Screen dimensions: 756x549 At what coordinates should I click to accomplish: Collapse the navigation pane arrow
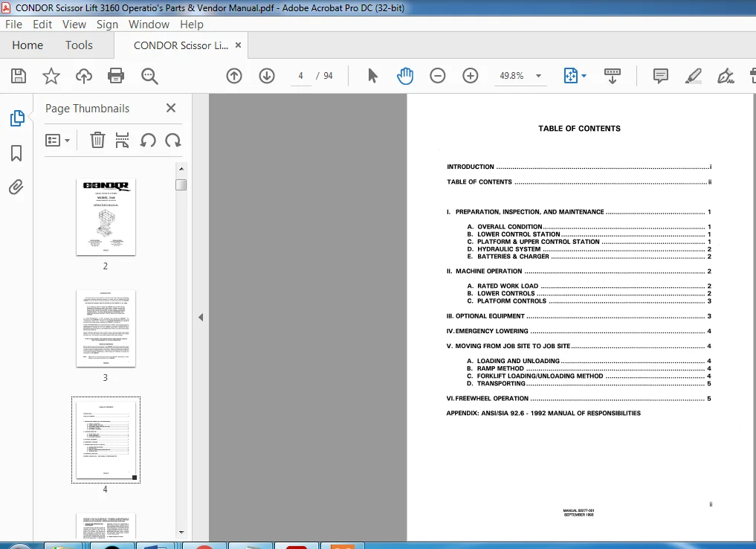[201, 318]
